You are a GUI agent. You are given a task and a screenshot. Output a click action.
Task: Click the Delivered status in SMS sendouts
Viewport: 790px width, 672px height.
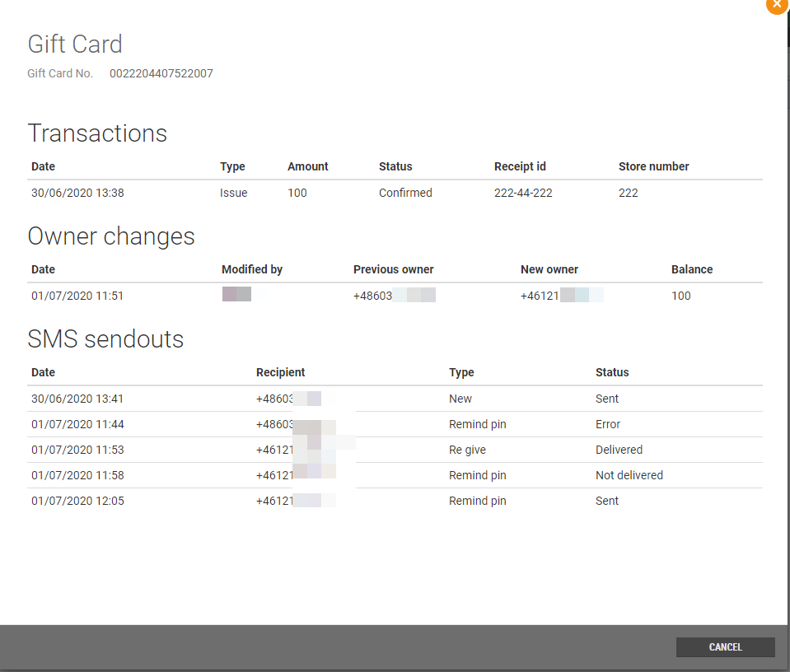click(x=619, y=450)
